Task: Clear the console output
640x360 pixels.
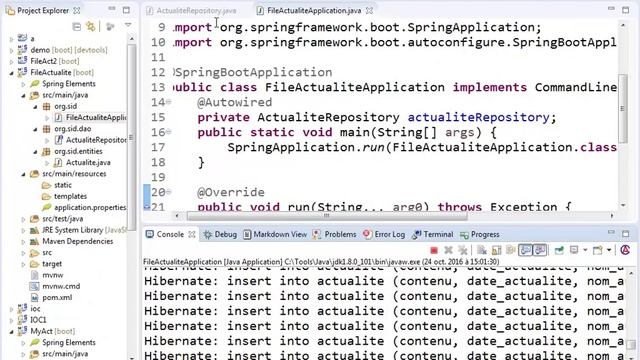Action: pos(482,250)
